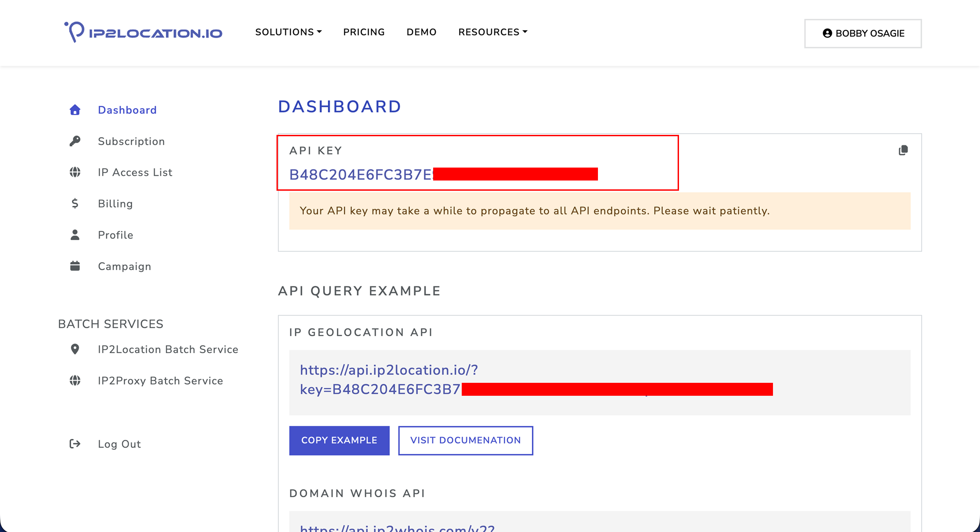Viewport: 980px width, 532px height.
Task: Click the API key value text
Action: coord(361,175)
